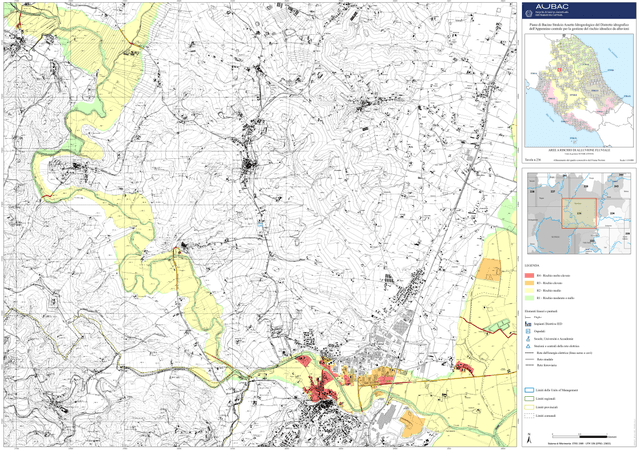Screen dimensions: 640x451
Task: Click the Rete stradale line symbol
Action: pos(529,360)
